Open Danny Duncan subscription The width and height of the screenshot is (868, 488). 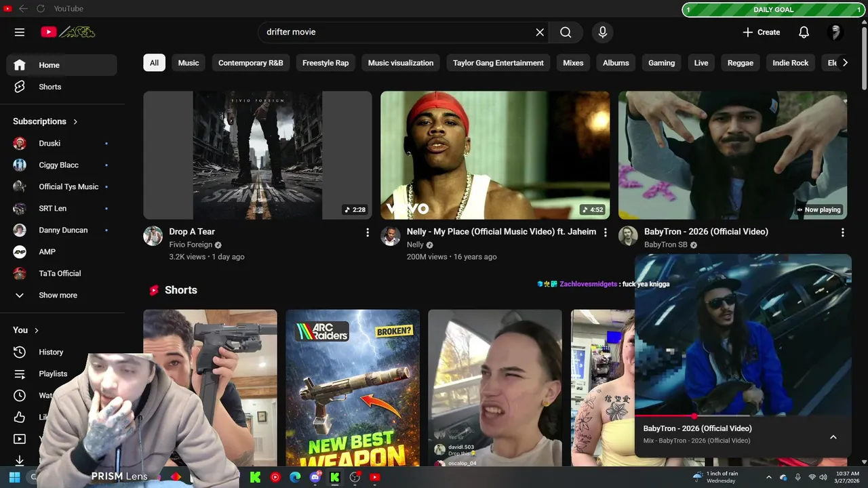pyautogui.click(x=62, y=230)
